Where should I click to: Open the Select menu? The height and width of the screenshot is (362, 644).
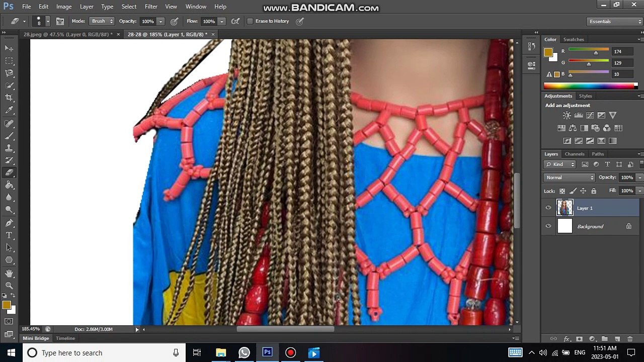129,7
